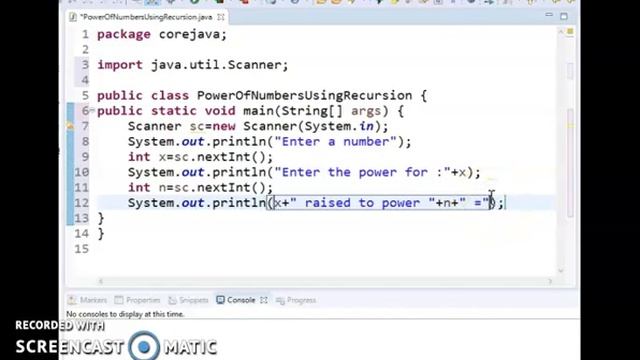640x360 pixels.
Task: Close the PowerOfNumbersUsingRecursion.java editor tab
Action: (221, 17)
